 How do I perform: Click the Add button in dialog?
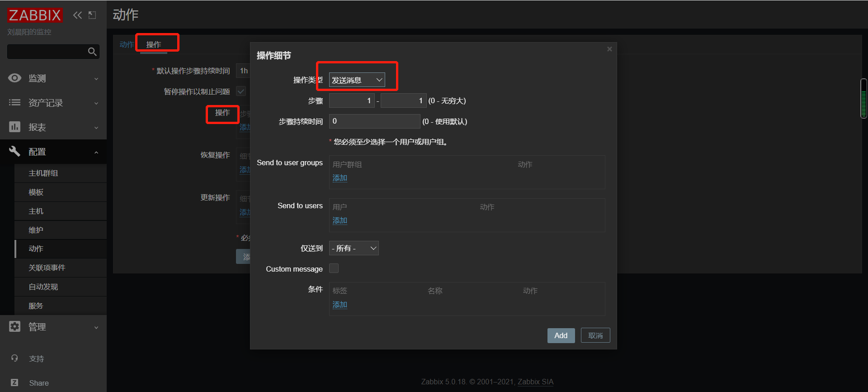[561, 335]
